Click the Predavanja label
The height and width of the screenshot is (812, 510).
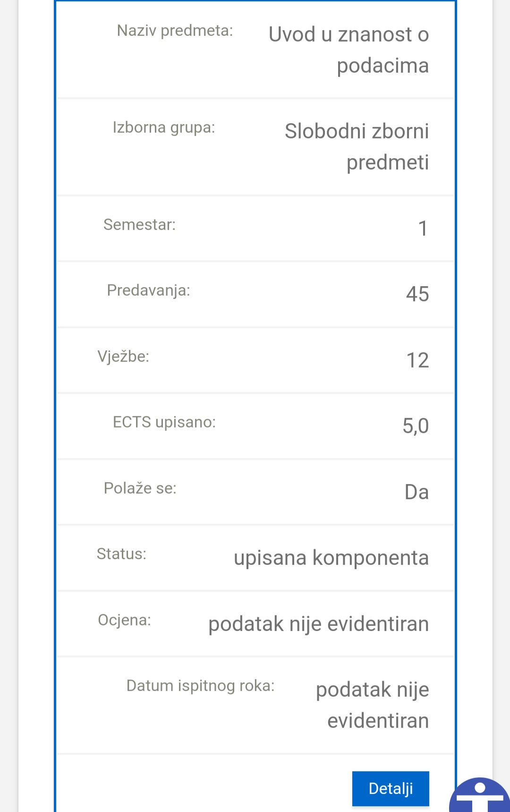(x=148, y=290)
